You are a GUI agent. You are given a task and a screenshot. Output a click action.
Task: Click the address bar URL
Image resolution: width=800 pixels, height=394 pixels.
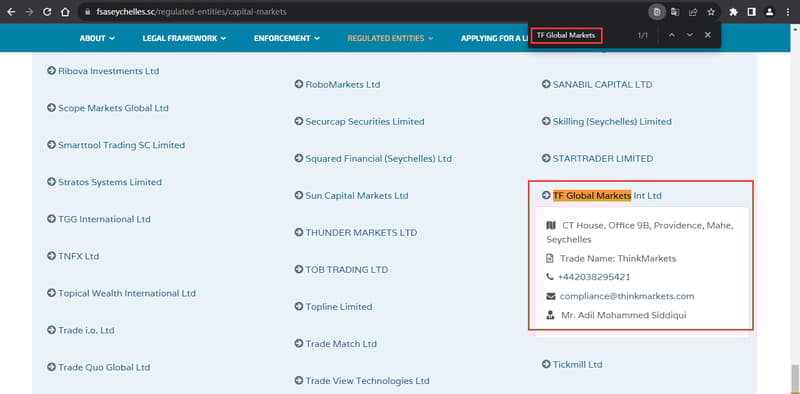pyautogui.click(x=191, y=12)
